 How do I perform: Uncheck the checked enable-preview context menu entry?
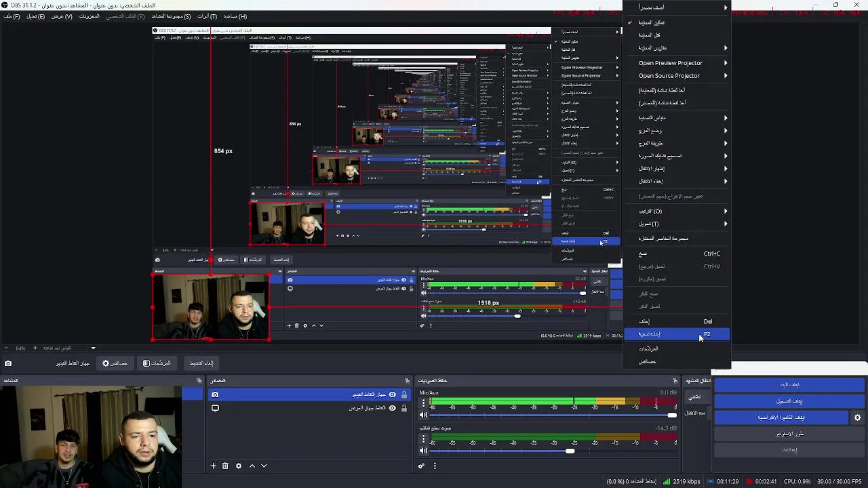click(677, 22)
